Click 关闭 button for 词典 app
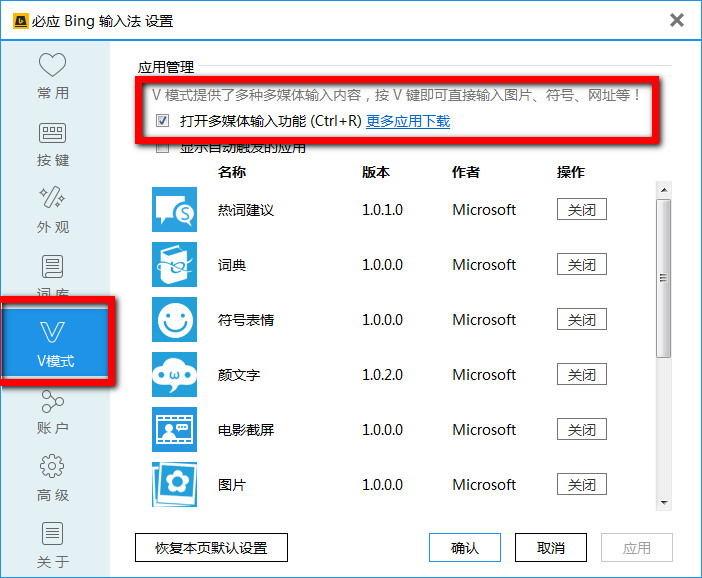This screenshot has width=702, height=578. [x=582, y=265]
